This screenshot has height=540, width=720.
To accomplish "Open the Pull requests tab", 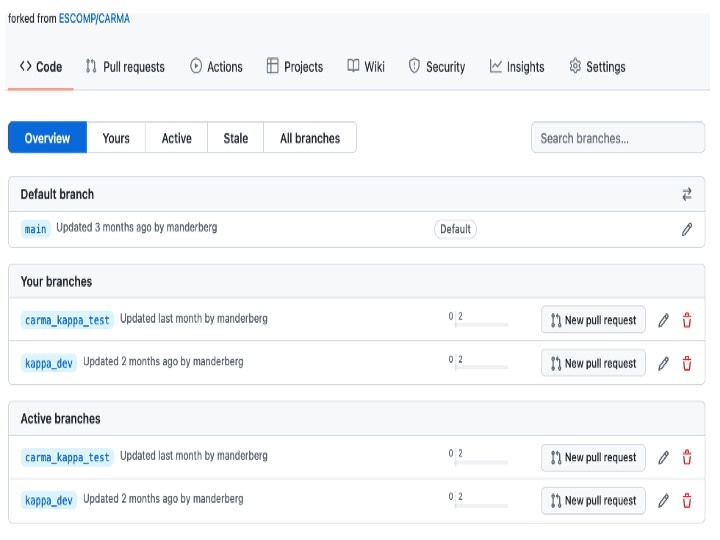I will [124, 67].
